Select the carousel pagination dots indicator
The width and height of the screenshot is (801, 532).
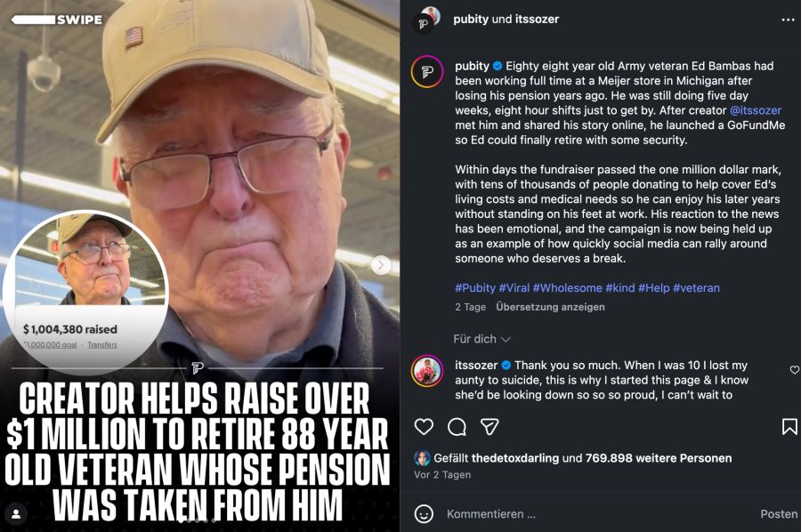pyautogui.click(x=198, y=520)
